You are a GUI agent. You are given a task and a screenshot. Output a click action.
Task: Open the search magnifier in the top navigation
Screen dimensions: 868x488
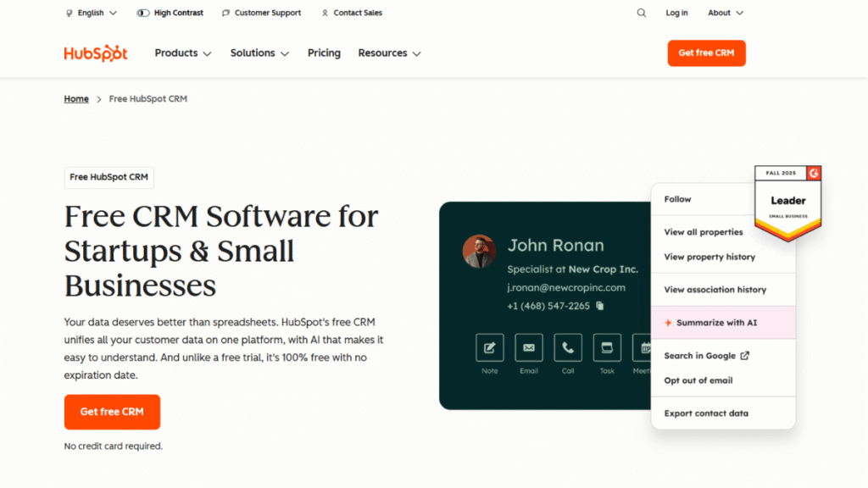641,13
